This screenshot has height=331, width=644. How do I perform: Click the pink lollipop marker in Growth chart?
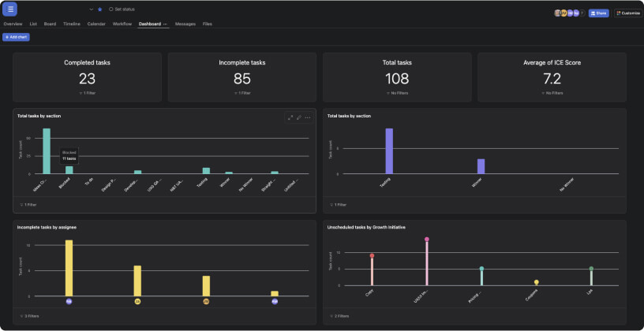[x=427, y=239]
